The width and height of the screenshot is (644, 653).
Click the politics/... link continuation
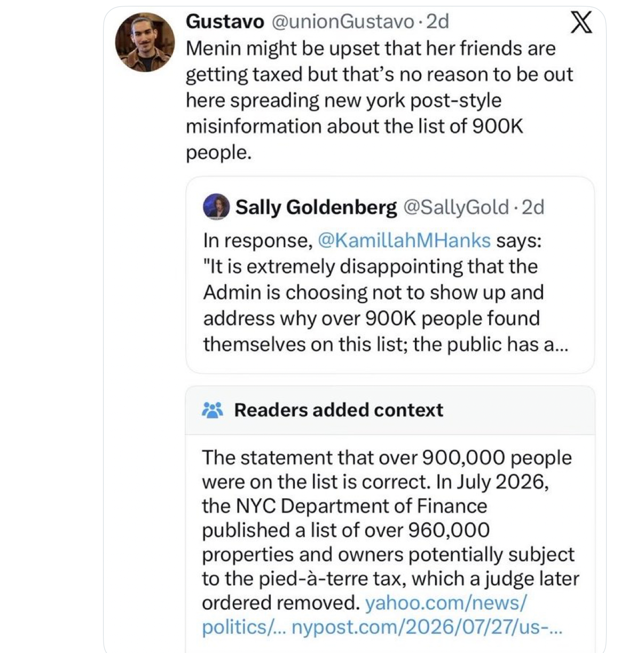click(244, 627)
